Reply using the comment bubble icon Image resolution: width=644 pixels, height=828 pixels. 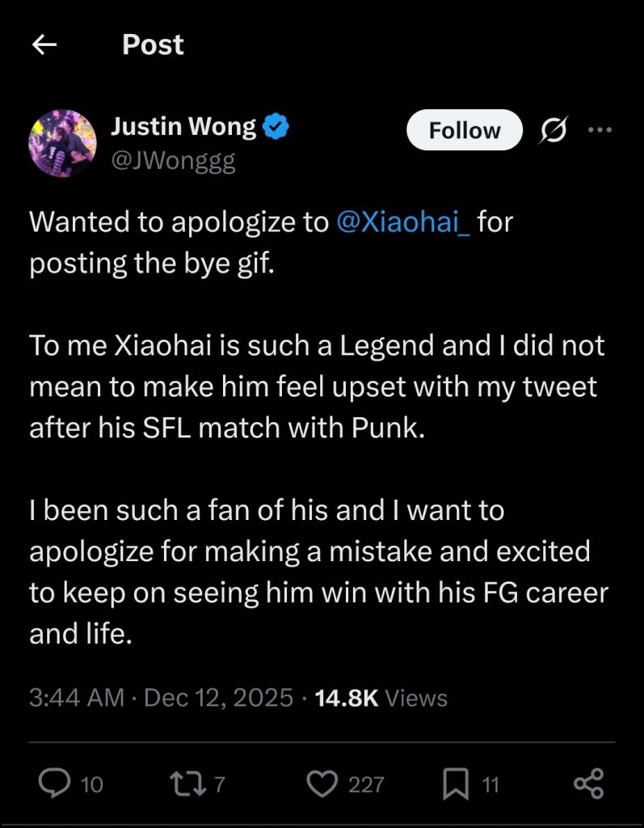(54, 784)
